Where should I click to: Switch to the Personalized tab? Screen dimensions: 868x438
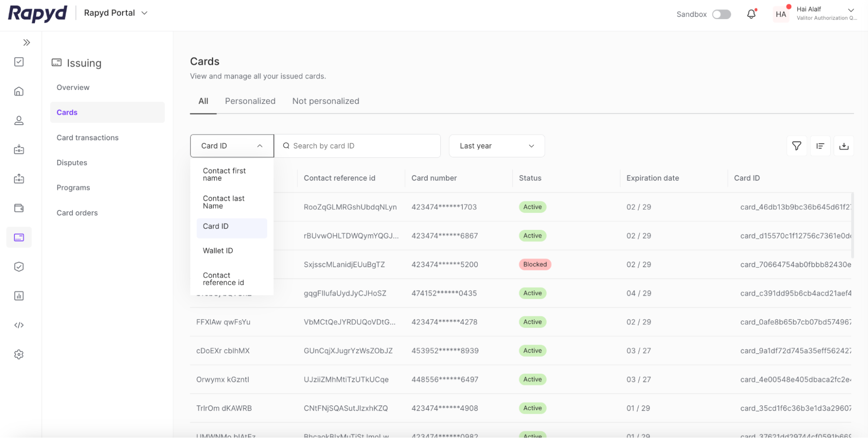pos(250,101)
